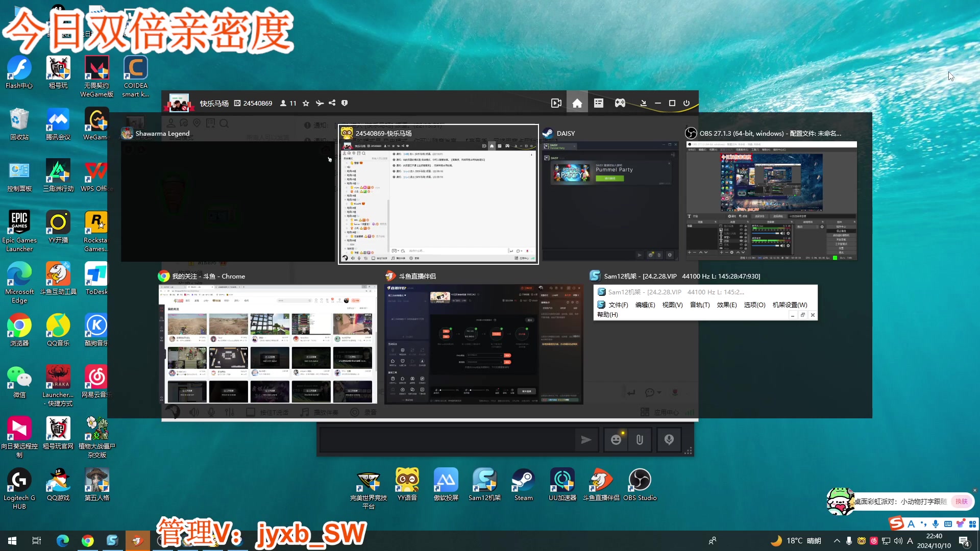Open Microsoft Edge desktop shortcut
The image size is (980, 551).
pos(19,282)
